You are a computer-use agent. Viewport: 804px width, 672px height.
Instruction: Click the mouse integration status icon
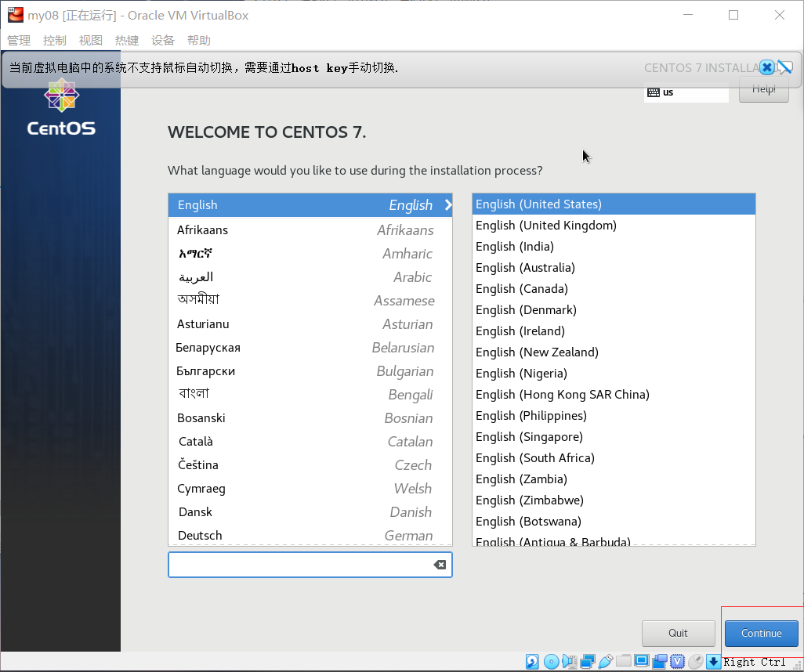(x=695, y=661)
